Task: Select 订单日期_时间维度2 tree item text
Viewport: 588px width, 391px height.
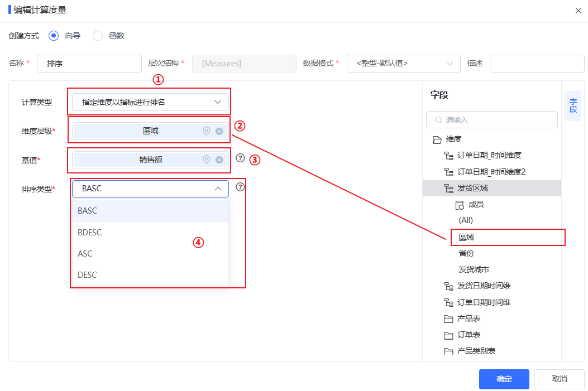Action: point(491,172)
